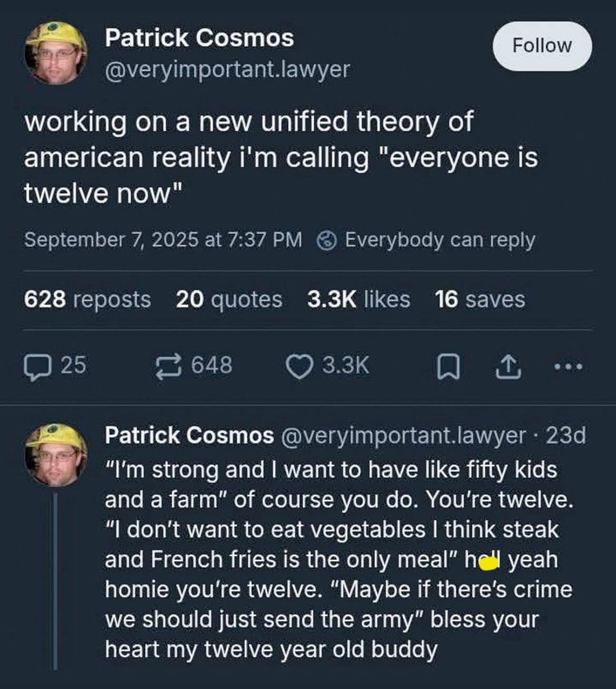616x689 pixels.
Task: Click Patrick Cosmos name in reply post
Action: 190,435
